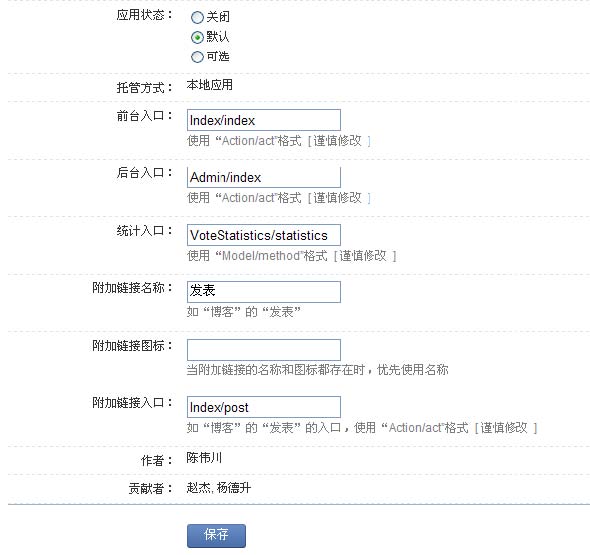Click the author name 陈伟川
Screen dimensions: 590x555
click(x=204, y=458)
